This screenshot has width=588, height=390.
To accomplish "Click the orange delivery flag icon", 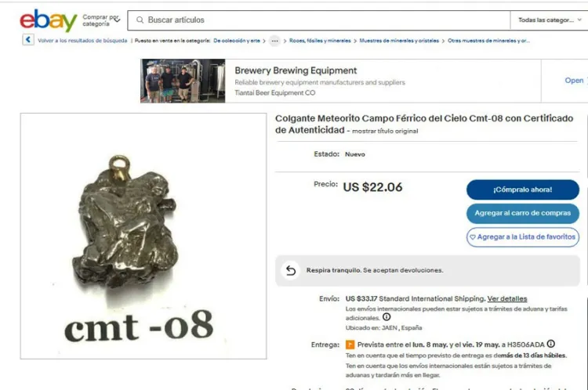I will click(x=350, y=345).
